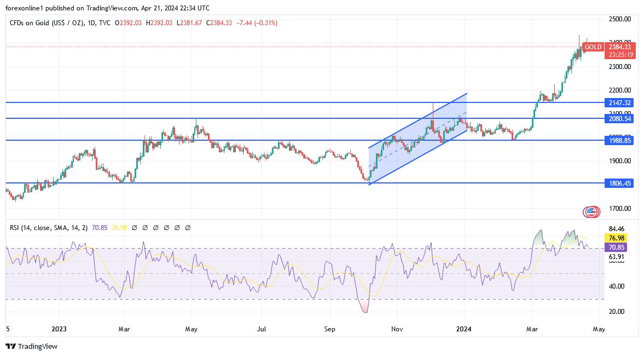Click the 2500.00 price axis label

pyautogui.click(x=620, y=19)
